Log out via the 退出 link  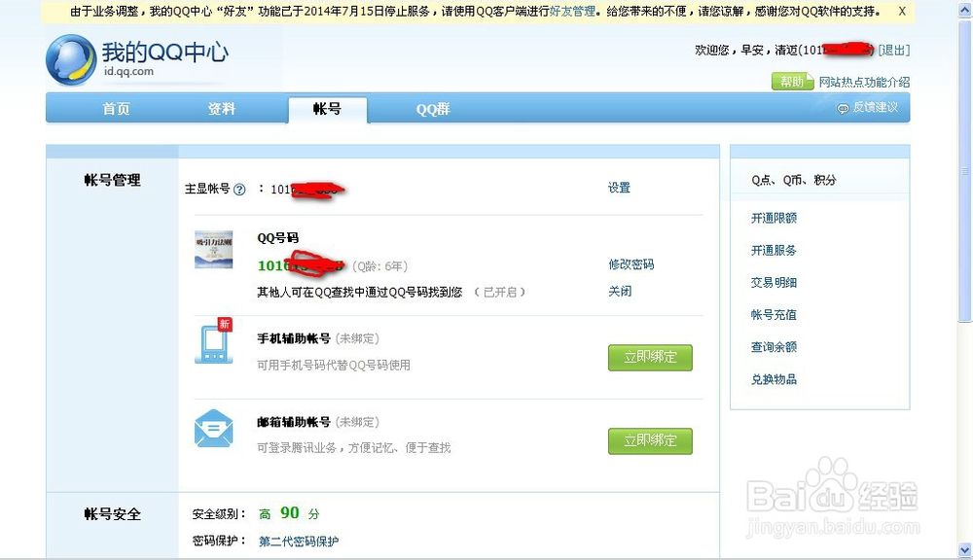pyautogui.click(x=894, y=51)
